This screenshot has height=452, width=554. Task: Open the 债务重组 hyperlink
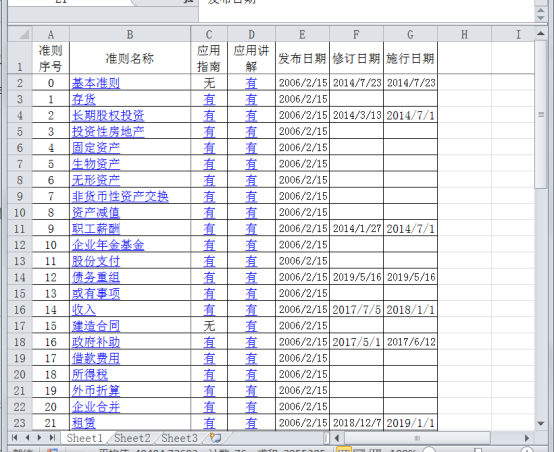(96, 277)
